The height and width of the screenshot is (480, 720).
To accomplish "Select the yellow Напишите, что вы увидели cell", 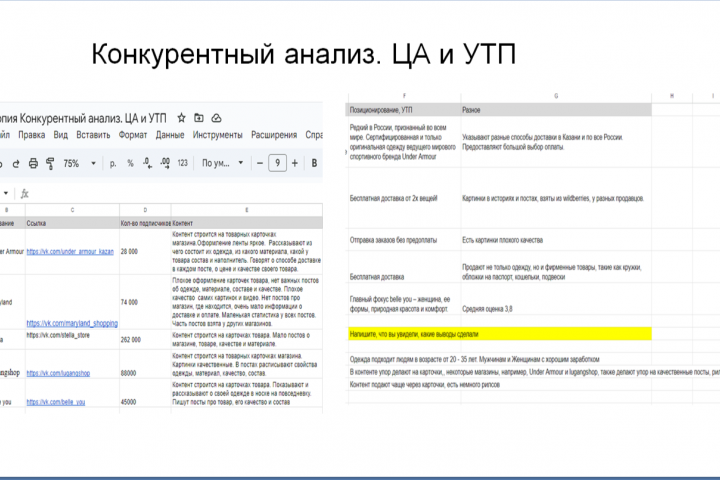I will [500, 334].
